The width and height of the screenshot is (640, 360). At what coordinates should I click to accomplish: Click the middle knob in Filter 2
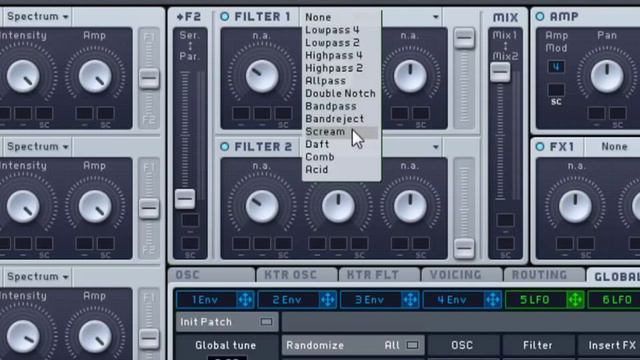[338, 207]
